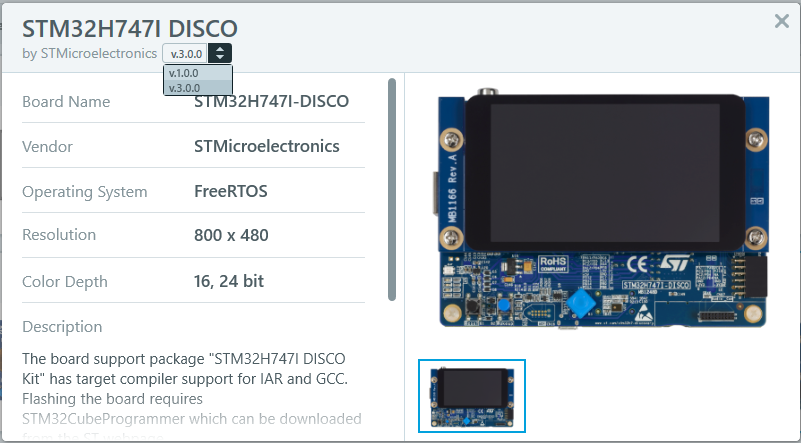Click the '800 x 480' resolution value
Image resolution: width=801 pixels, height=443 pixels.
pos(231,235)
